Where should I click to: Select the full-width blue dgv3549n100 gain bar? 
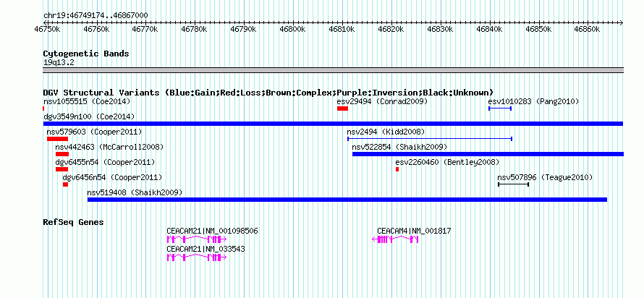333,124
